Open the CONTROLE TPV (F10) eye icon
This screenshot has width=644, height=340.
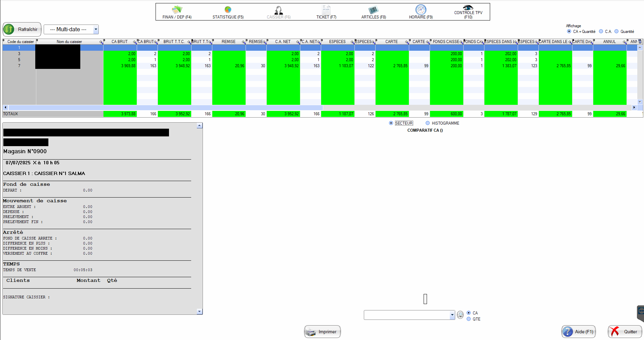tap(468, 7)
